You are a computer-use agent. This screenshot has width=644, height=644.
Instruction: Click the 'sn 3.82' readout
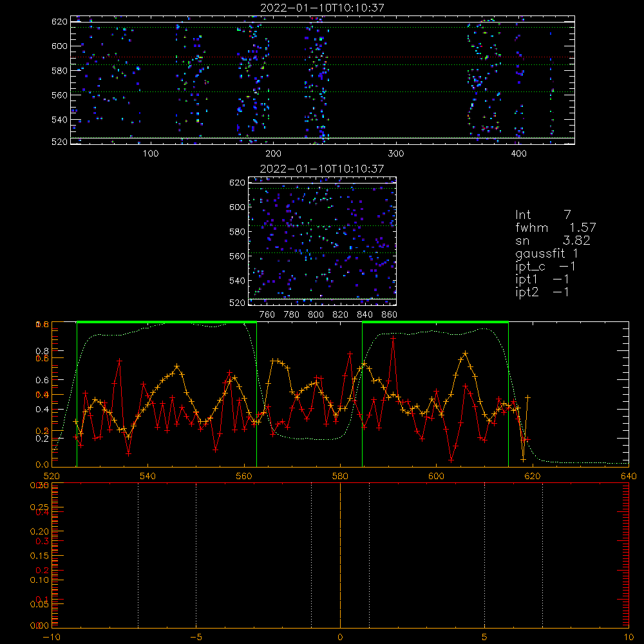click(x=553, y=241)
